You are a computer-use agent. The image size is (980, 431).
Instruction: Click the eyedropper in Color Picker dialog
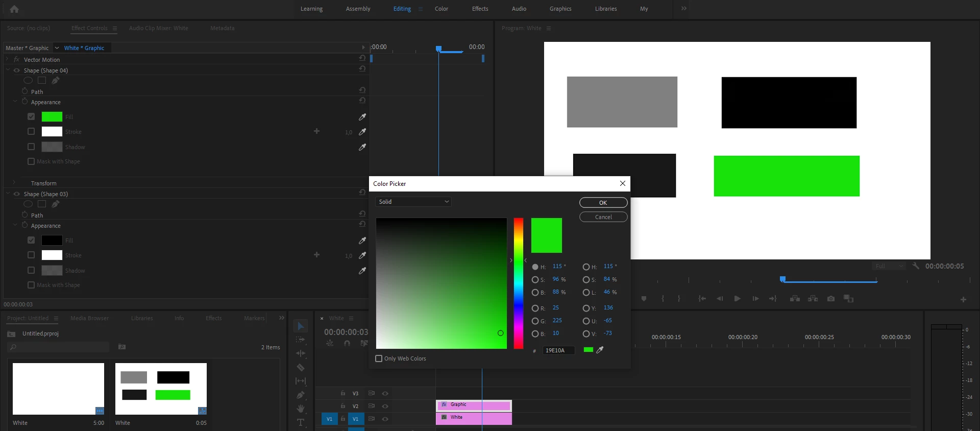click(600, 350)
